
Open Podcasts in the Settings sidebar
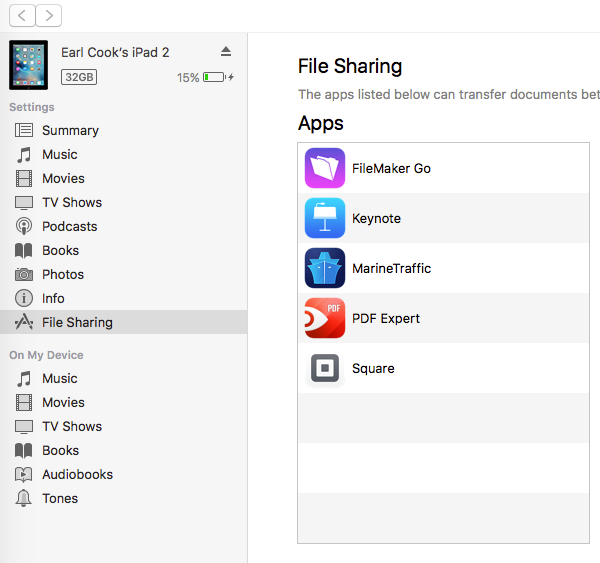[70, 227]
